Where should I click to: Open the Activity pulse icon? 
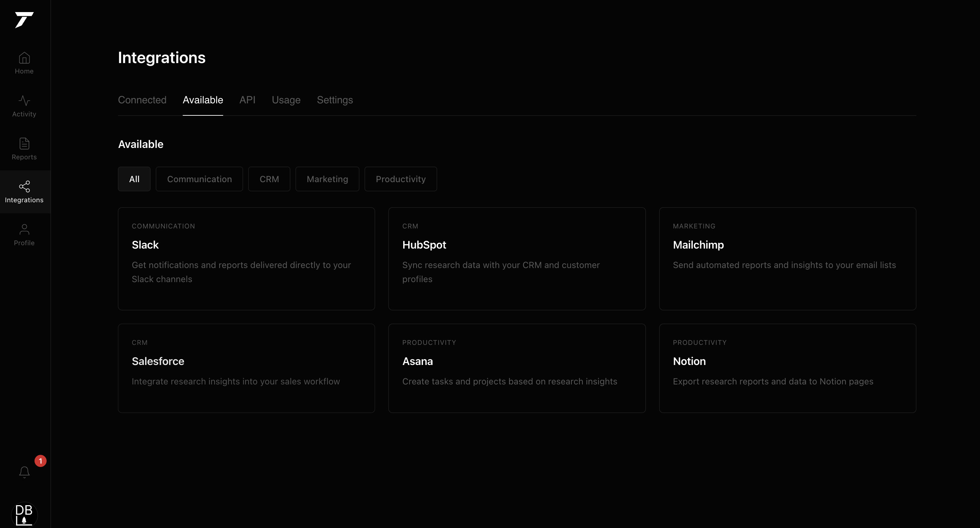point(24,101)
